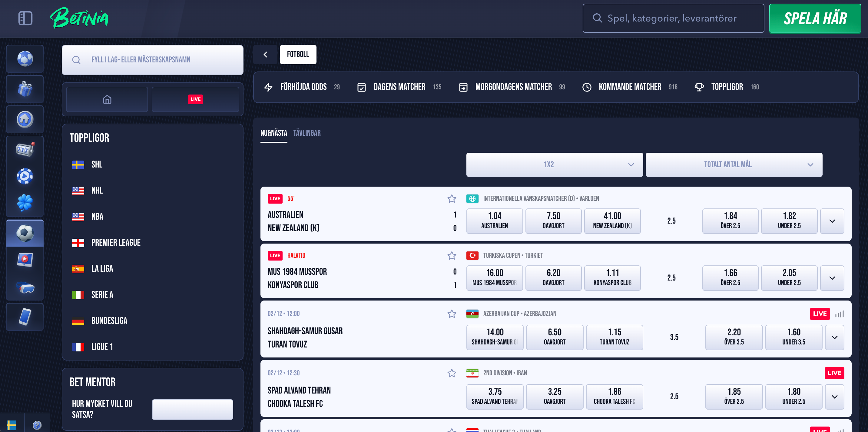The image size is (868, 432).
Task: Expand more odds for Mus 1984 Musspor match
Action: [832, 278]
